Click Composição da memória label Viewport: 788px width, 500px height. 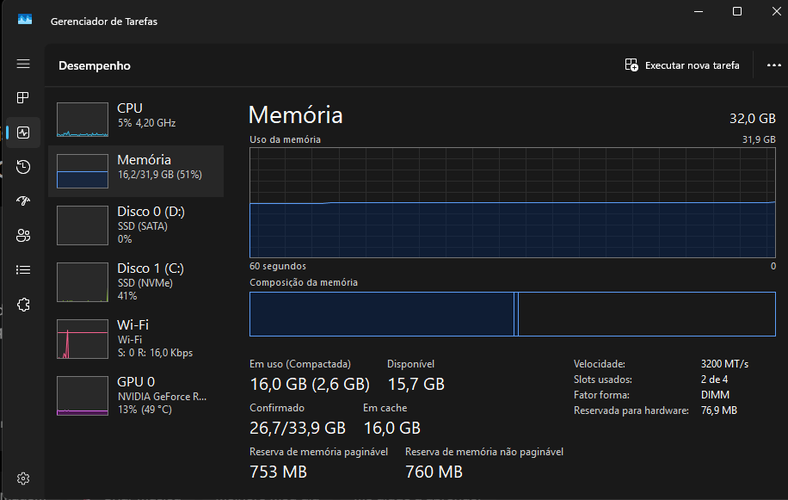coord(304,283)
